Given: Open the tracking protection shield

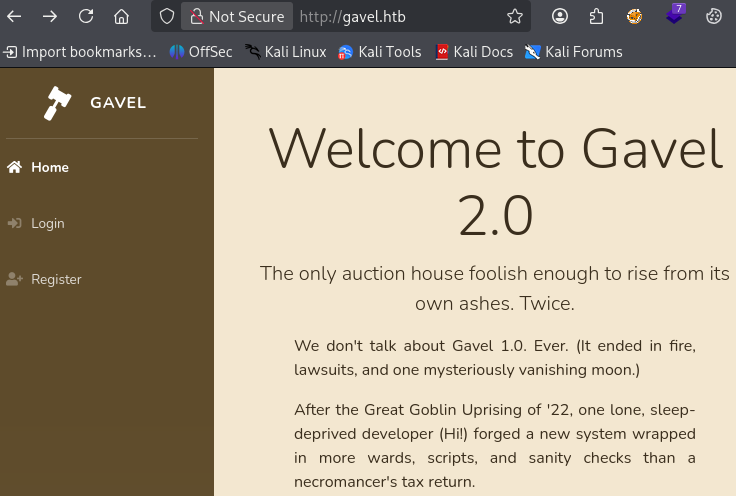Looking at the screenshot, I should (x=167, y=16).
